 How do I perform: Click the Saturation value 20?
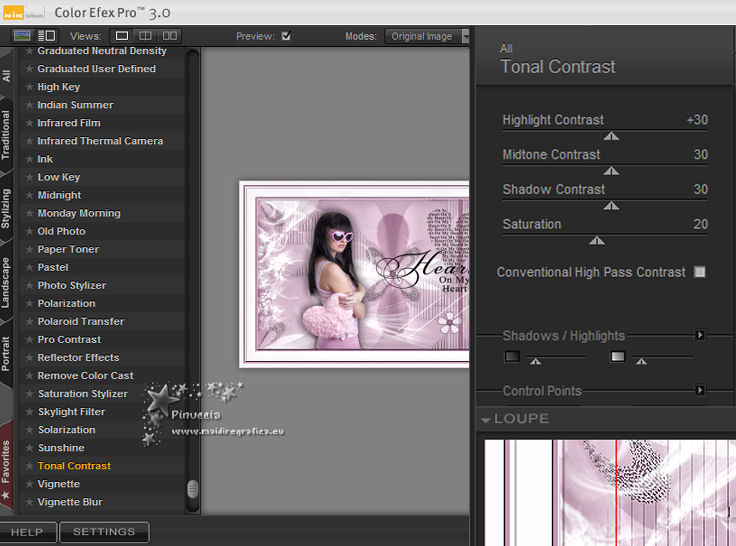point(700,224)
